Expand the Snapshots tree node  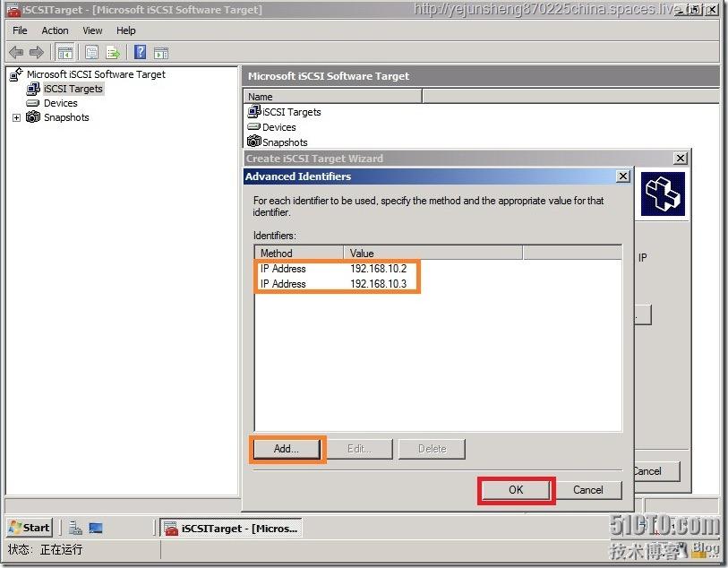coord(16,117)
